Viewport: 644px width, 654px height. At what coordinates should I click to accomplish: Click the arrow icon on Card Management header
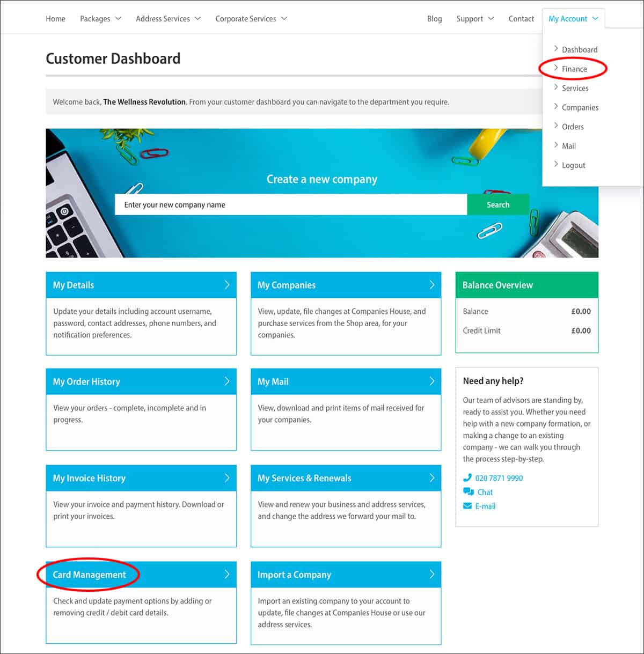[x=227, y=575]
